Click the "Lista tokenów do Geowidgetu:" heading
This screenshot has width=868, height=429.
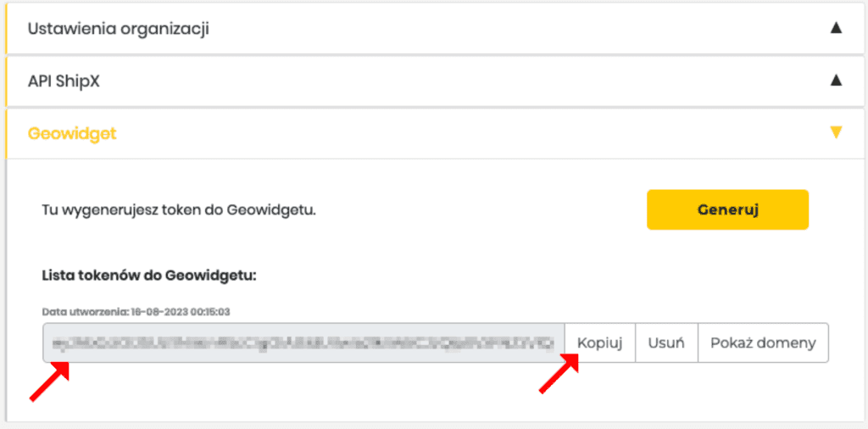(x=149, y=276)
